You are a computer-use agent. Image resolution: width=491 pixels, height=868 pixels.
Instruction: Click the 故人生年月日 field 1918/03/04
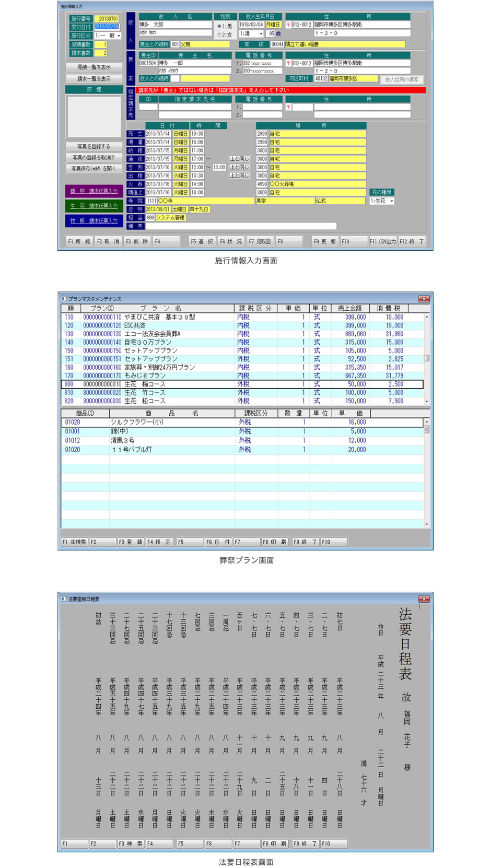[252, 25]
